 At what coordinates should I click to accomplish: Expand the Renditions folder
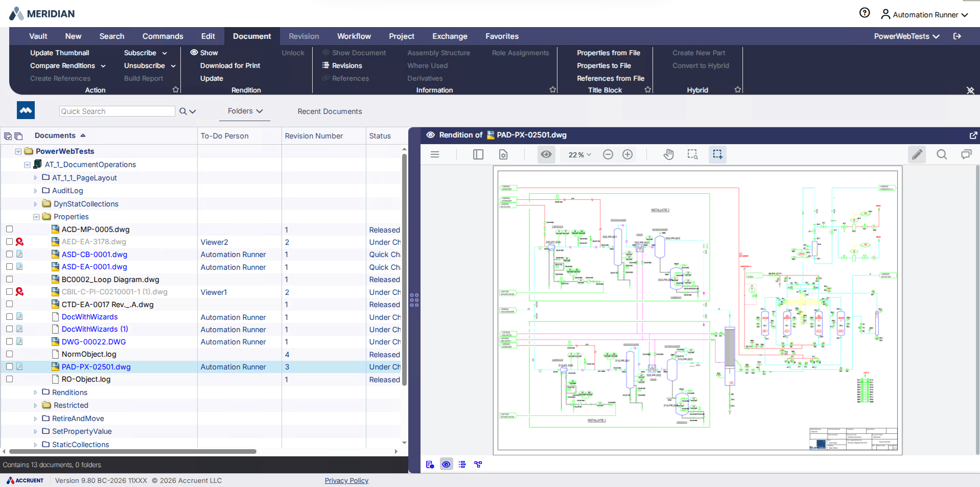pyautogui.click(x=35, y=392)
